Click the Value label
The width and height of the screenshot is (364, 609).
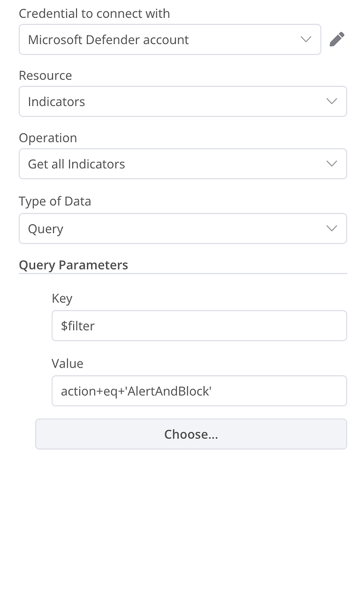67,363
